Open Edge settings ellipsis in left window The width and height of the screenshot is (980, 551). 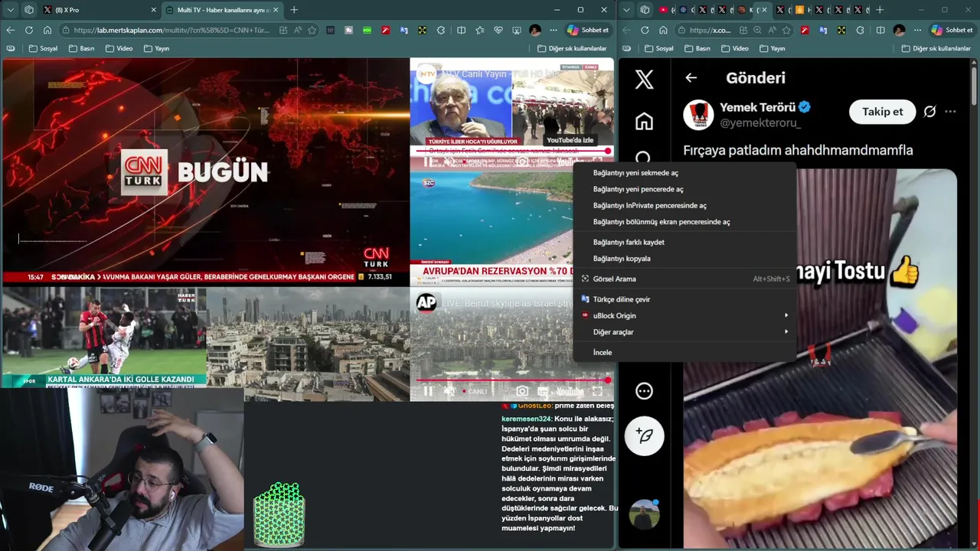pyautogui.click(x=553, y=30)
